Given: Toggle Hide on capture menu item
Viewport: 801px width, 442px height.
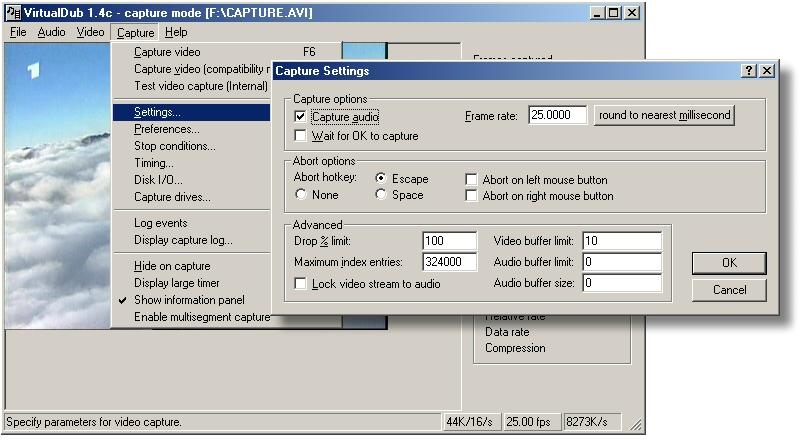Looking at the screenshot, I should coord(192,266).
